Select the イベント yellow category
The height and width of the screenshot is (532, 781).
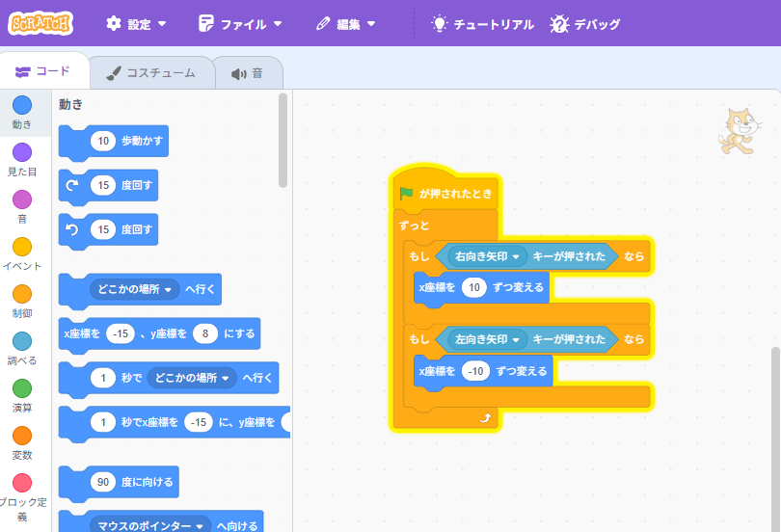[x=22, y=248]
